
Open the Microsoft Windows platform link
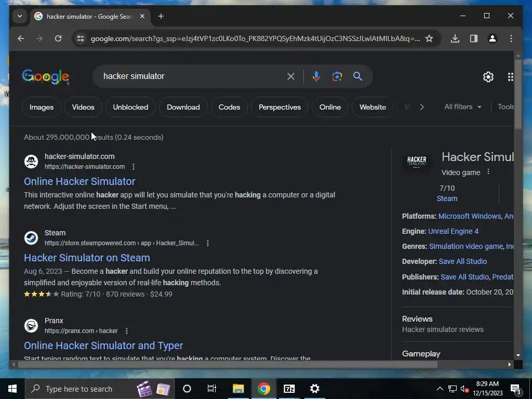click(x=470, y=216)
